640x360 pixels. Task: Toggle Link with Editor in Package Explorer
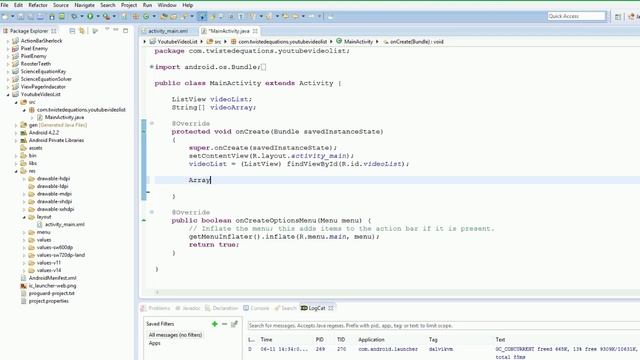82,31
